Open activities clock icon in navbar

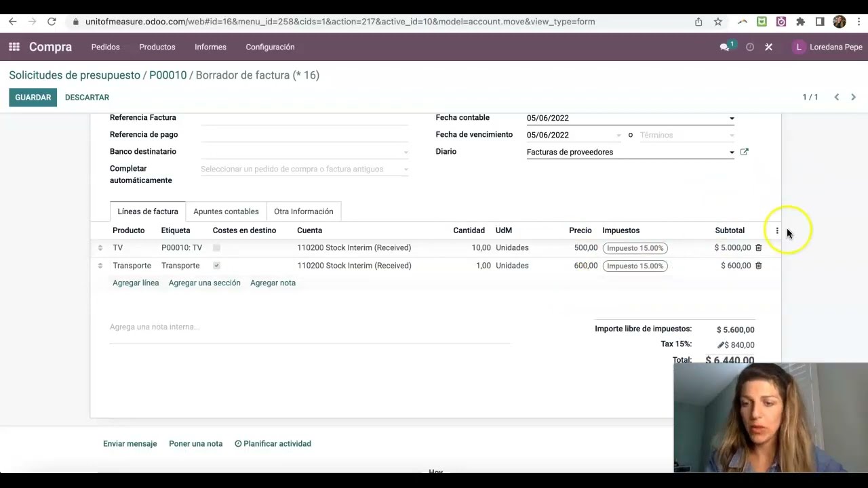(749, 47)
